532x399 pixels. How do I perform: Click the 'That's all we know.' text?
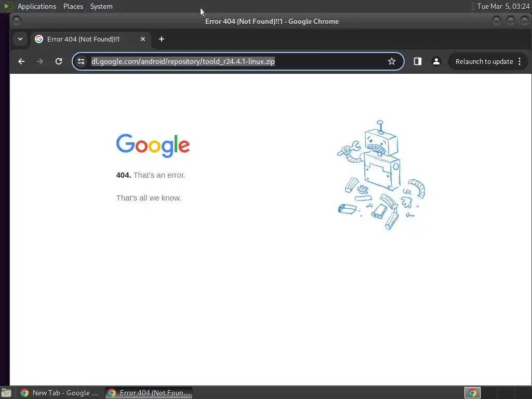pyautogui.click(x=149, y=198)
